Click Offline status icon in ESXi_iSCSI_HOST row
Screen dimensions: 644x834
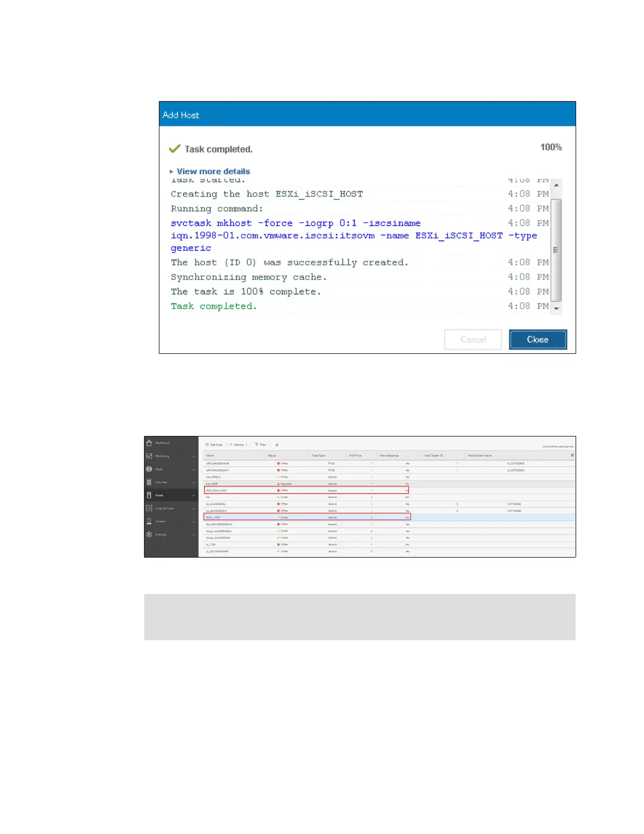pyautogui.click(x=279, y=490)
